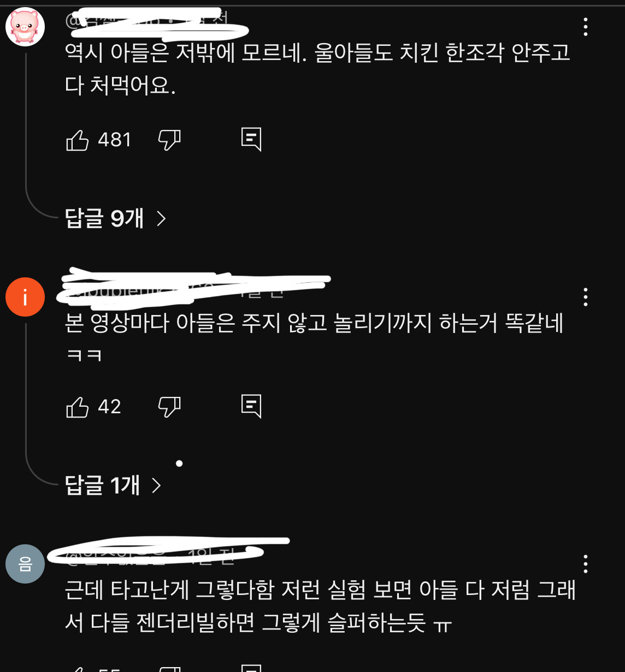625x672 pixels.
Task: Open options menu for orange 'i' avatar comment
Action: tap(586, 297)
